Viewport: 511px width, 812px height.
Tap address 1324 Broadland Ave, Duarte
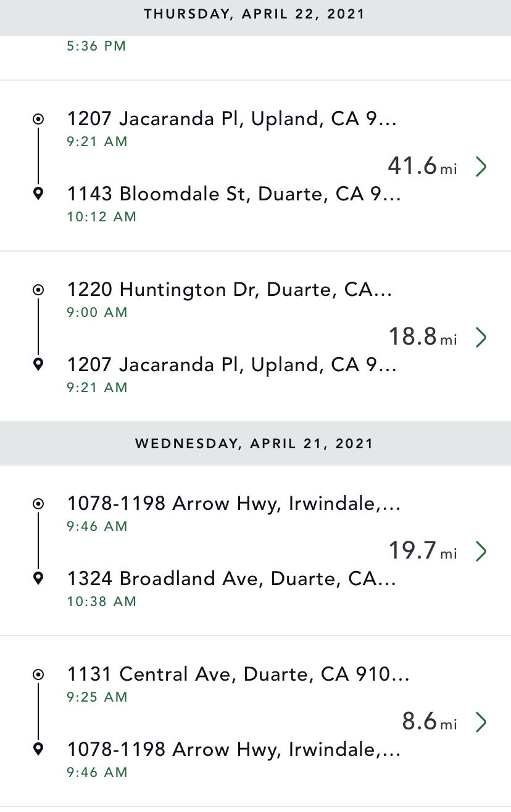coord(231,578)
